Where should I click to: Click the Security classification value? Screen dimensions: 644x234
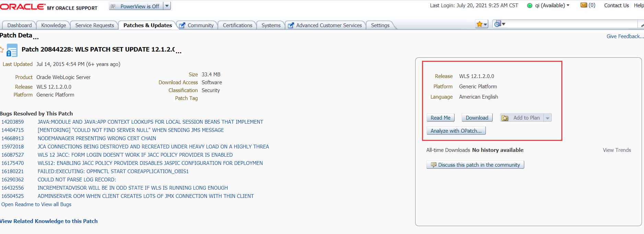pos(211,90)
